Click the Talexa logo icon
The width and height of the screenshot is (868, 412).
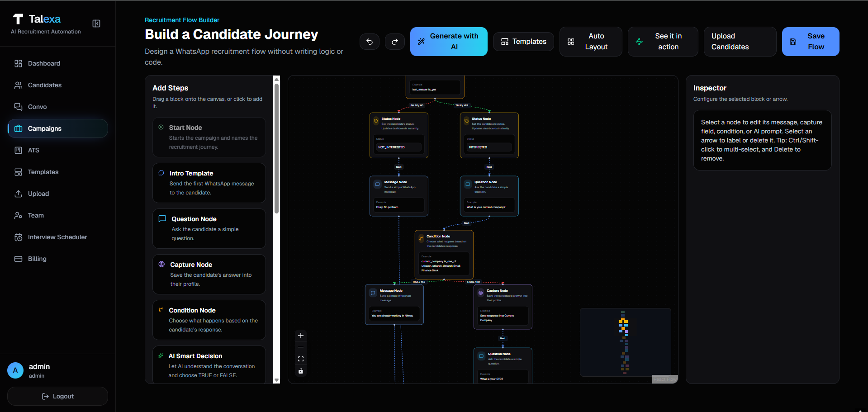(x=18, y=19)
